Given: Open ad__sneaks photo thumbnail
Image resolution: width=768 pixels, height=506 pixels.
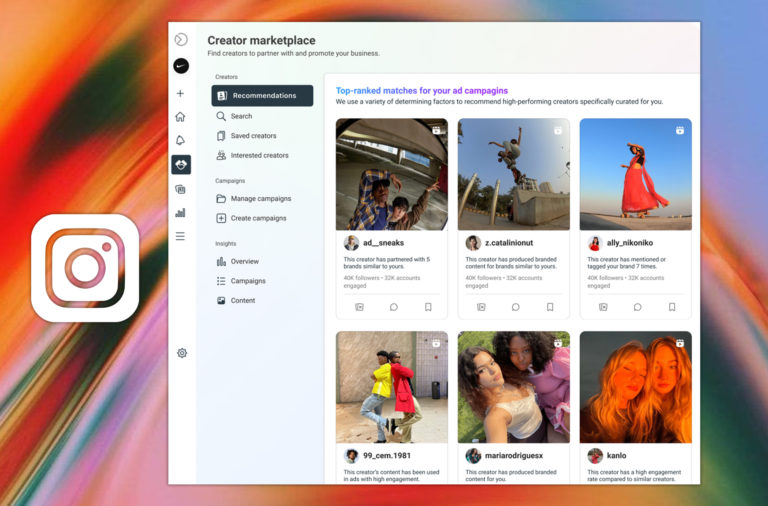Looking at the screenshot, I should tap(392, 174).
